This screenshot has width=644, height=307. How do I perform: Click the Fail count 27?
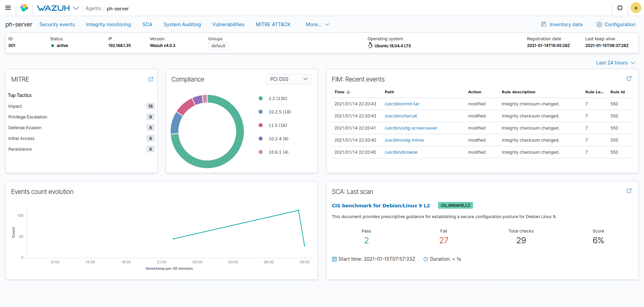point(444,240)
